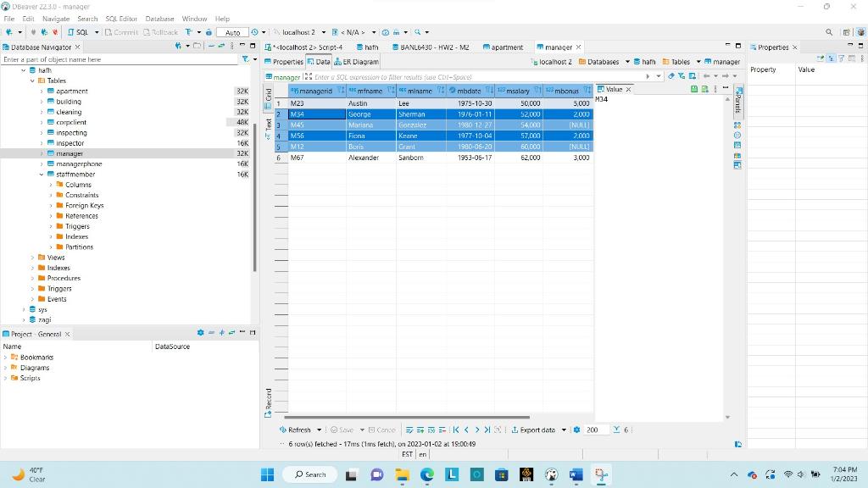
Task: Click the Panels toggle button
Action: click(x=738, y=100)
